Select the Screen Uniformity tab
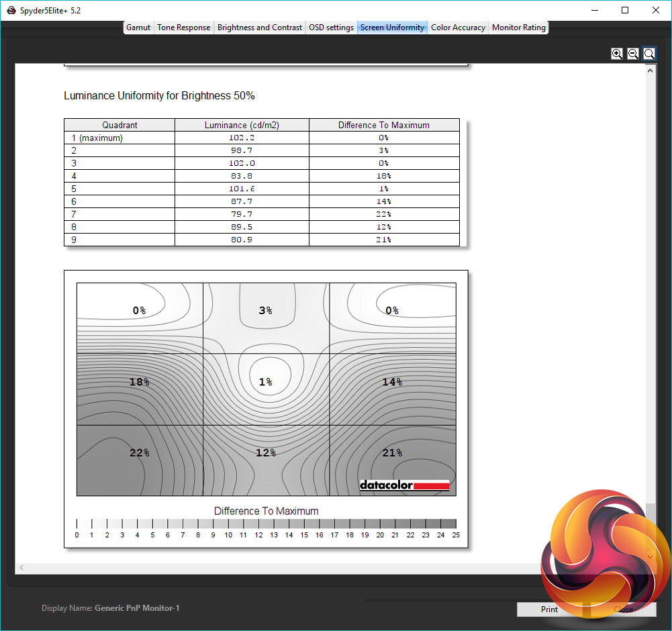This screenshot has width=672, height=631. pyautogui.click(x=392, y=28)
